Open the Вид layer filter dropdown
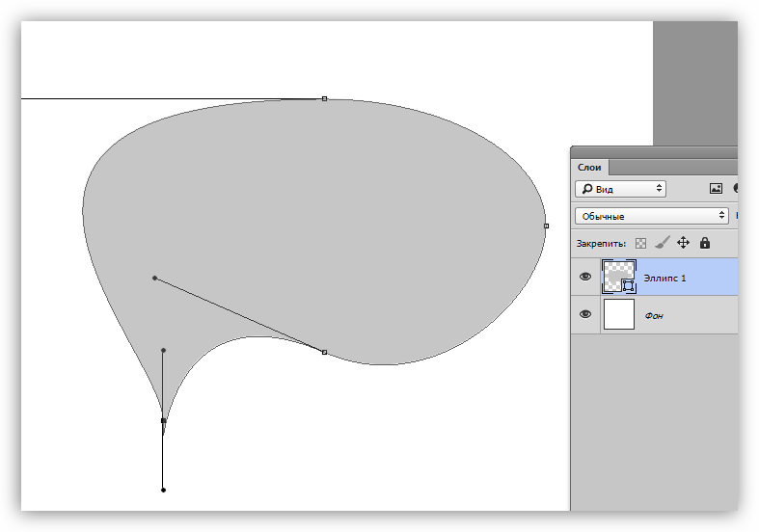 620,189
